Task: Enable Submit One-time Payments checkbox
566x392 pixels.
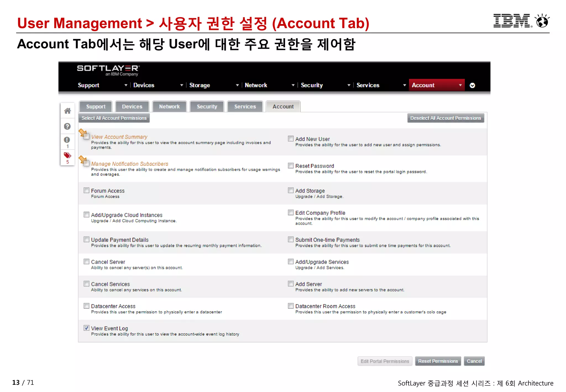Action: 291,239
